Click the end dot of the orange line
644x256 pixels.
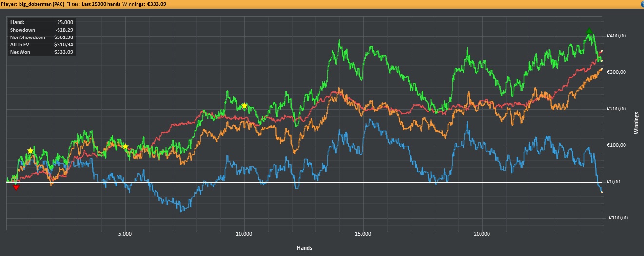pos(602,69)
